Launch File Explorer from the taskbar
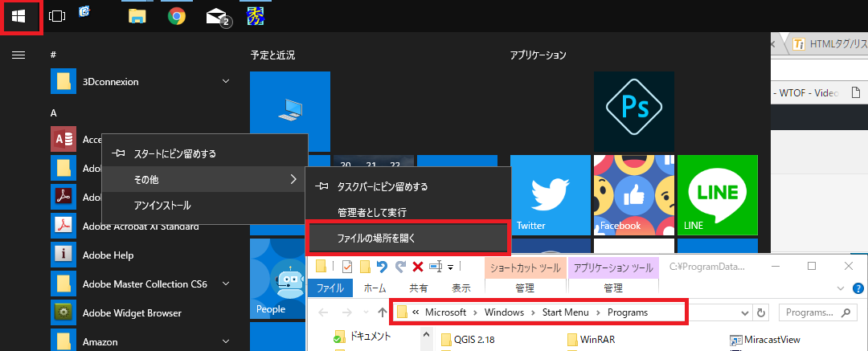Screen dimensions: 868x351 [137, 15]
